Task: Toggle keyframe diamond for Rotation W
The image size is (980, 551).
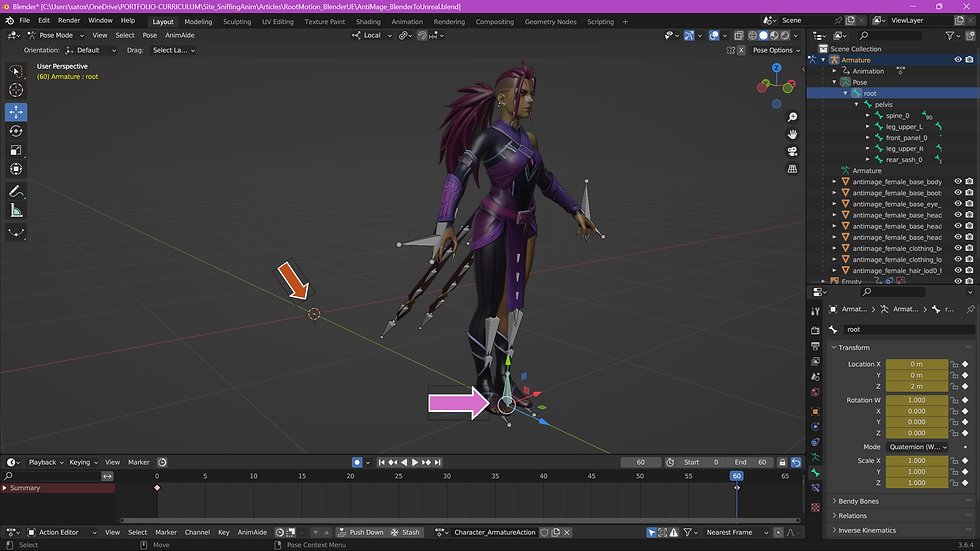Action: [965, 400]
